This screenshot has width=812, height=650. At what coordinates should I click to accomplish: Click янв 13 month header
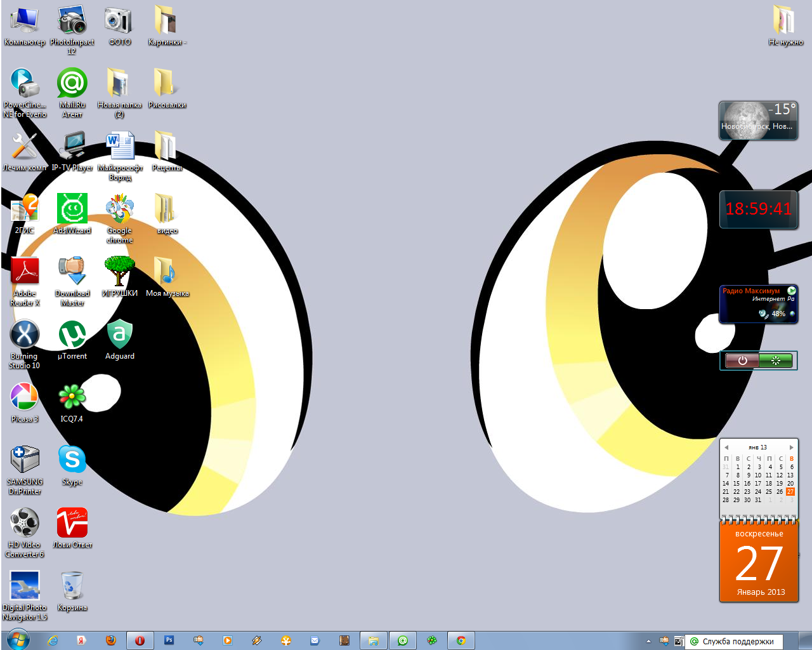757,448
